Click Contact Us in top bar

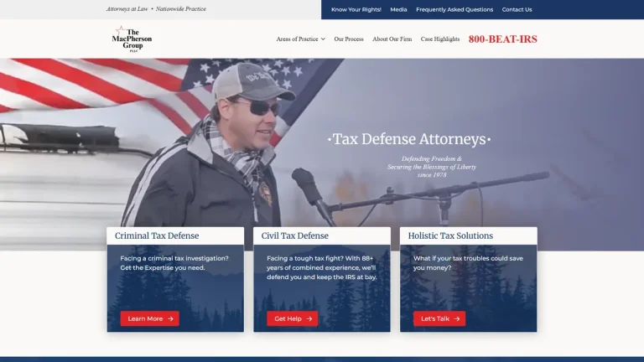point(517,9)
